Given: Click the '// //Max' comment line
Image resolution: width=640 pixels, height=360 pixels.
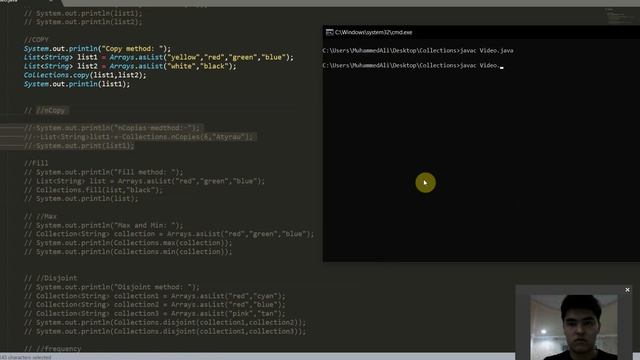Looking at the screenshot, I should point(40,217).
